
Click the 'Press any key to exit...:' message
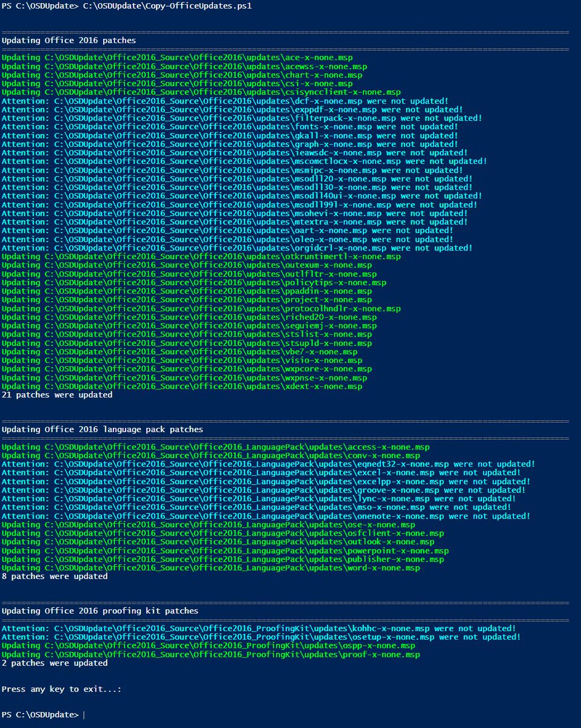[62, 689]
